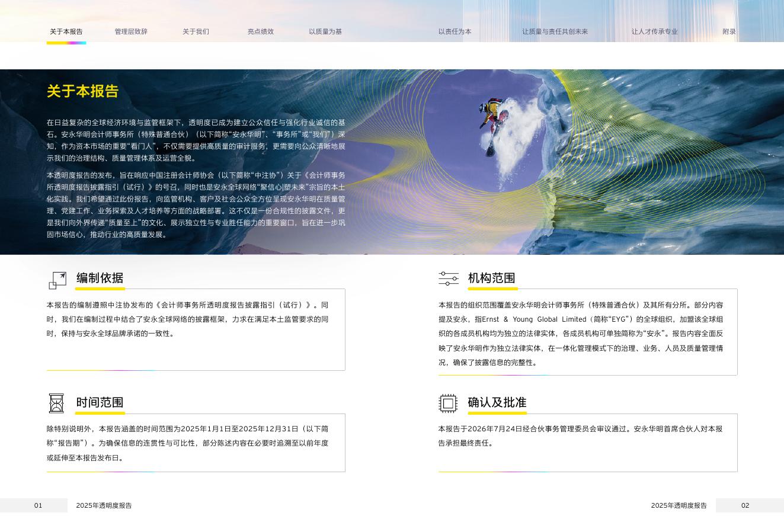Image resolution: width=784 pixels, height=532 pixels.
Task: Click the 编制依据 arrow-box icon
Action: pyautogui.click(x=57, y=280)
